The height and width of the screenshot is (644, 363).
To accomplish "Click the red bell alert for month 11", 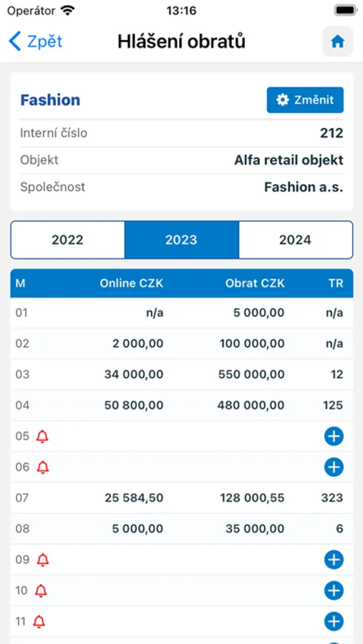I will 39,621.
